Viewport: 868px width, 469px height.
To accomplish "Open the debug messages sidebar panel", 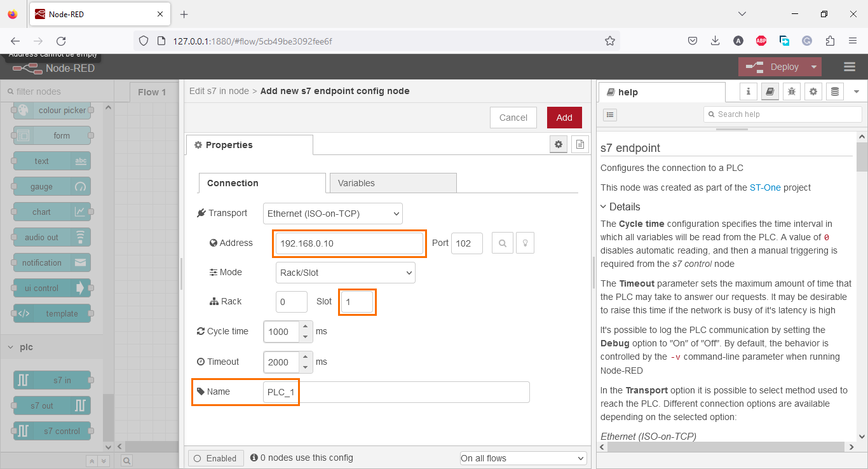I will coord(791,92).
